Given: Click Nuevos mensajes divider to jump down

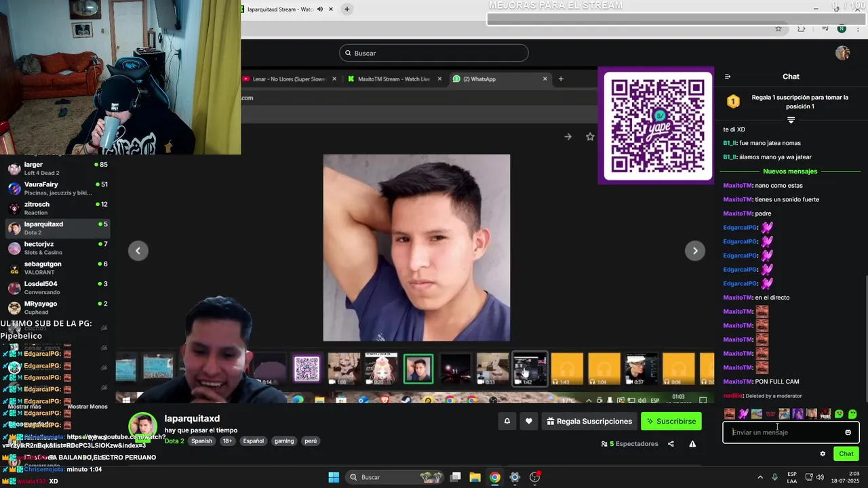Looking at the screenshot, I should coord(790,171).
